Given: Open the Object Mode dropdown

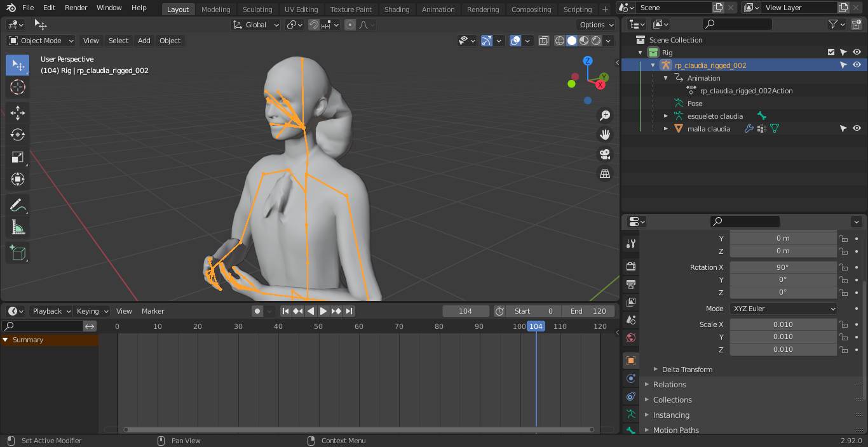Looking at the screenshot, I should click(41, 41).
